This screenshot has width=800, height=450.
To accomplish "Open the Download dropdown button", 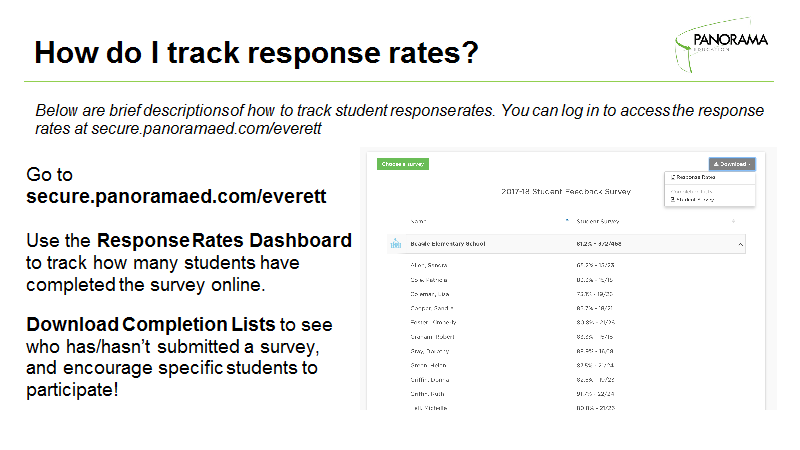I will tap(732, 164).
